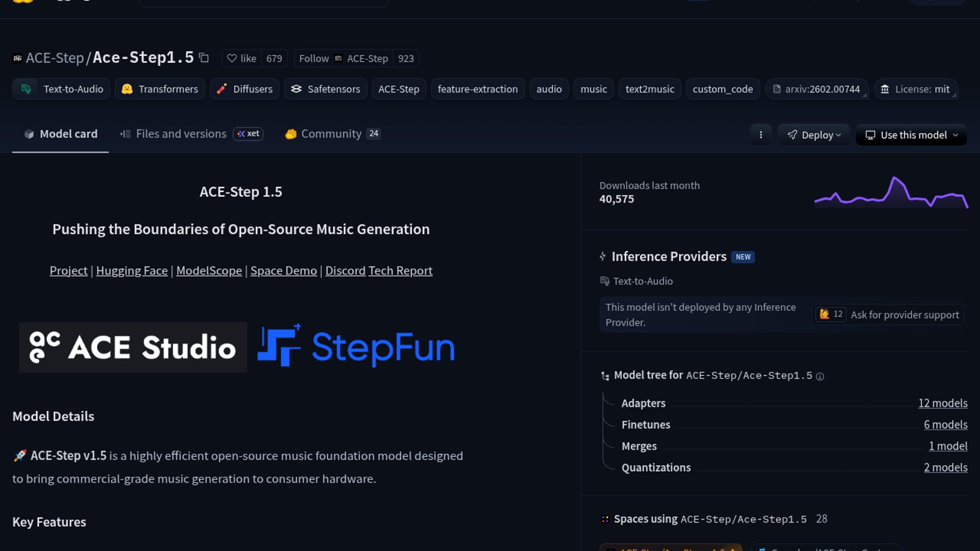Open the Space Demo link
This screenshot has width=980, height=551.
(x=283, y=270)
